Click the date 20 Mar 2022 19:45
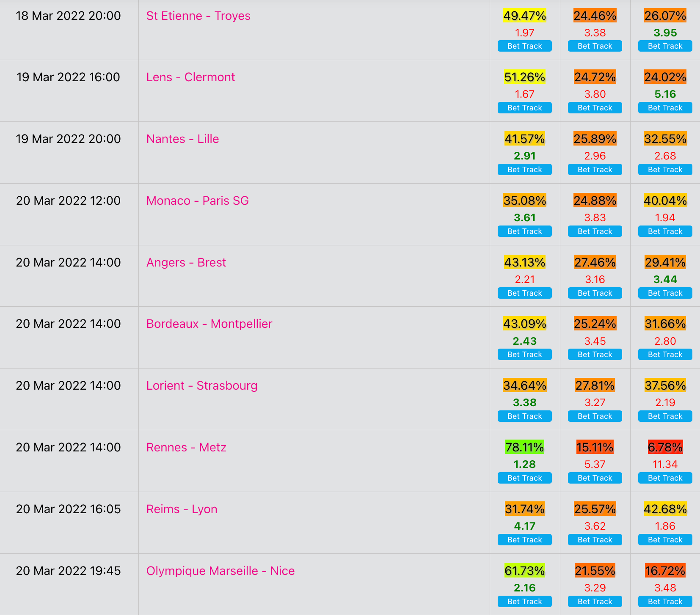Image resolution: width=700 pixels, height=616 pixels. [69, 571]
